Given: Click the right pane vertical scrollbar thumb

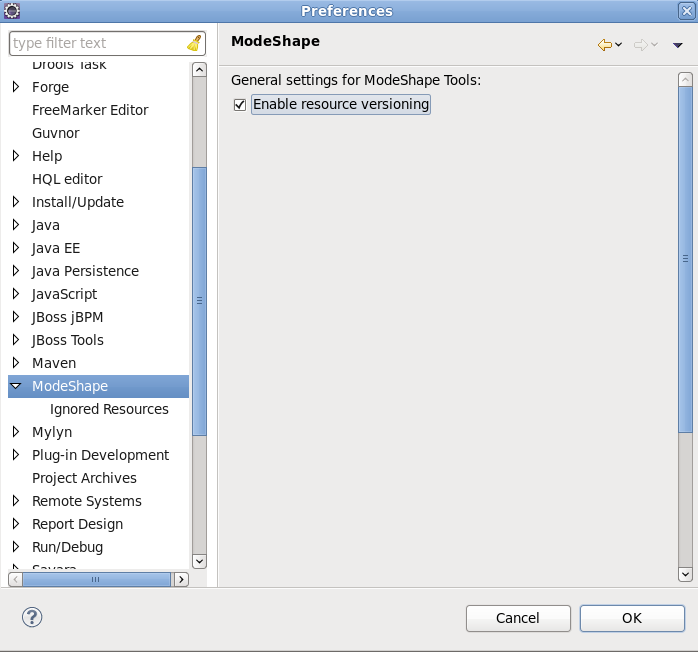Looking at the screenshot, I should click(685, 259).
